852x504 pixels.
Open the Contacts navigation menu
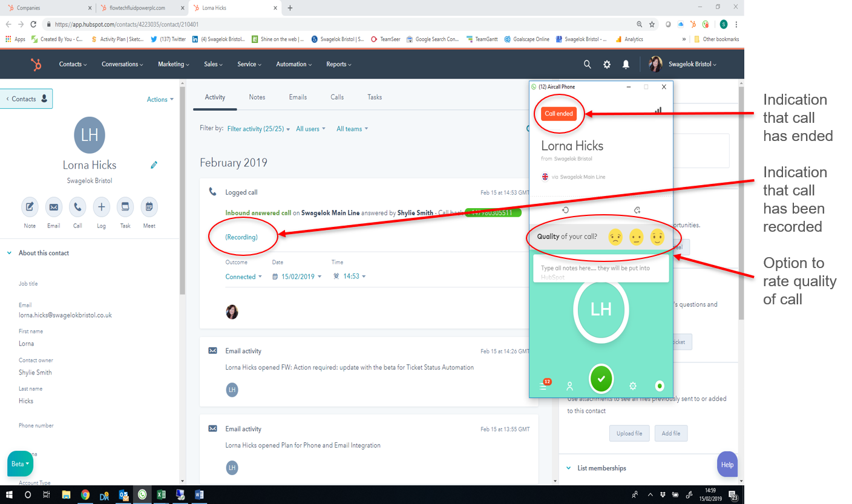point(73,64)
